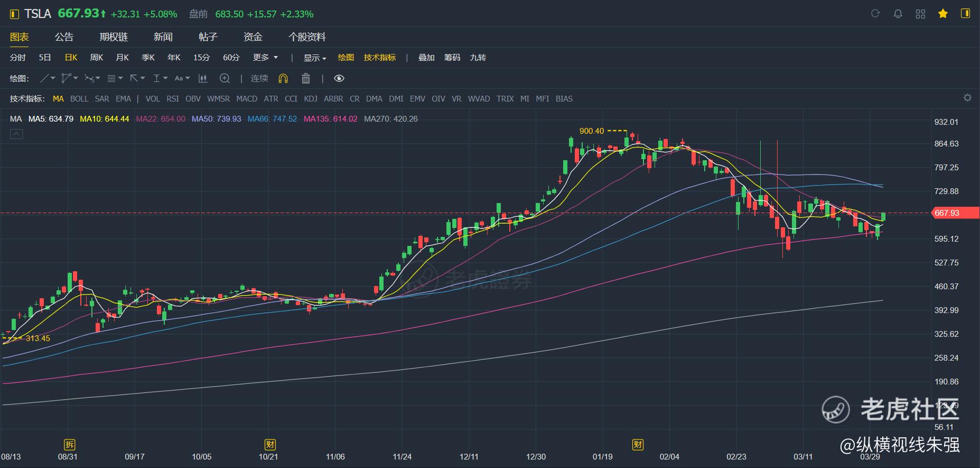Viewport: 980px width, 468px height.
Task: Click the candlestick bars drawing icon
Action: point(202,78)
